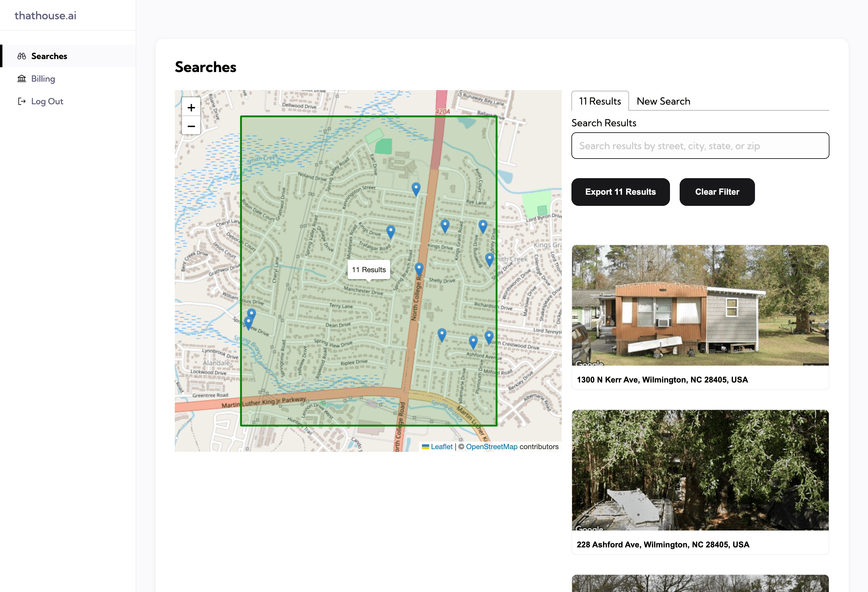Viewport: 868px width, 592px height.
Task: Open Searches in the sidebar
Action: pyautogui.click(x=68, y=56)
